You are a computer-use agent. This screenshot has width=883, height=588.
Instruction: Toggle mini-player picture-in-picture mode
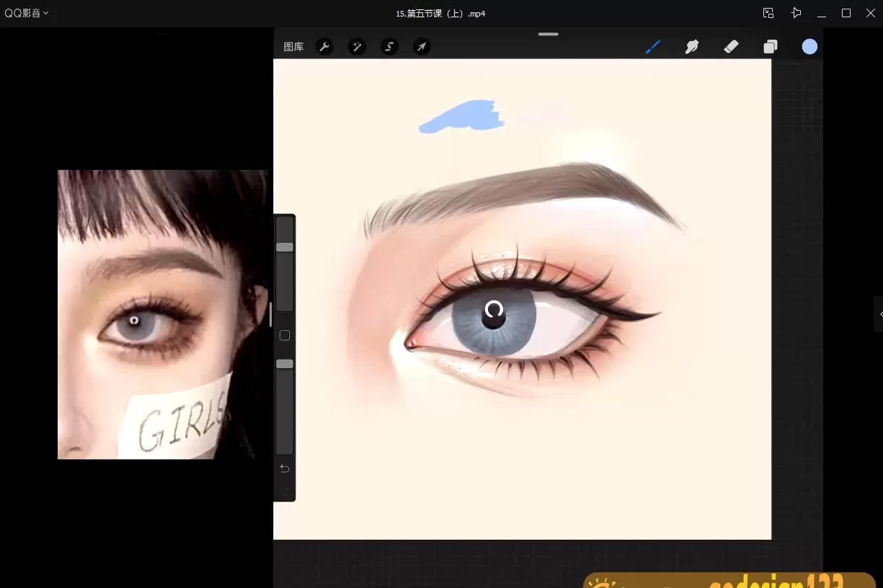pyautogui.click(x=768, y=12)
